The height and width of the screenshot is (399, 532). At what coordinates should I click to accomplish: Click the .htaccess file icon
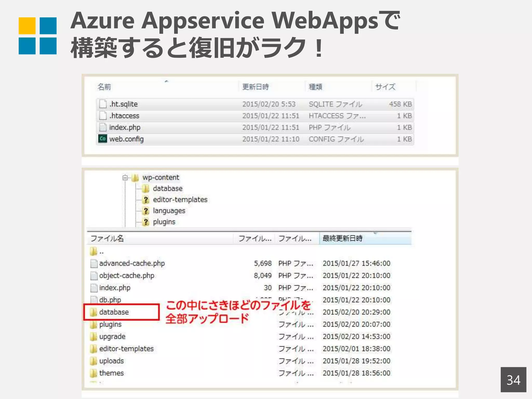pos(103,116)
